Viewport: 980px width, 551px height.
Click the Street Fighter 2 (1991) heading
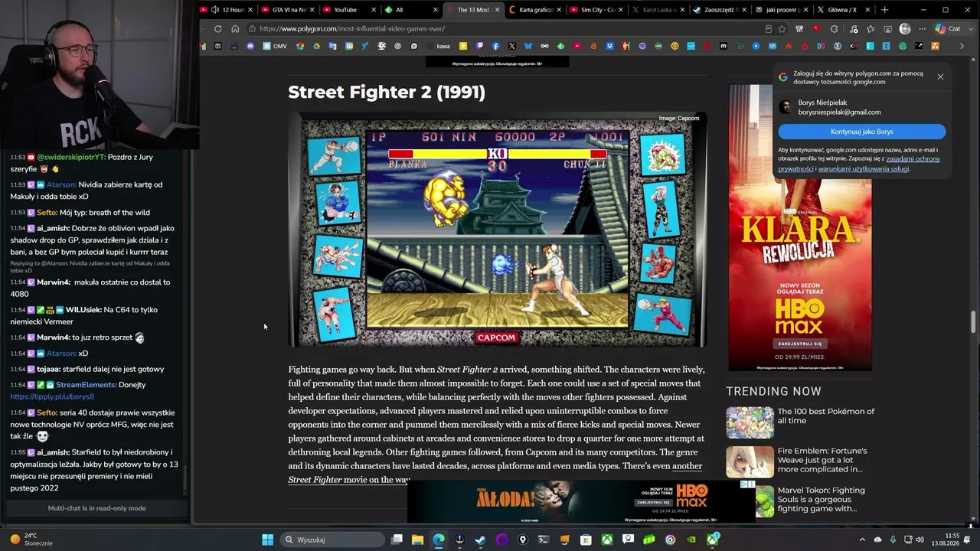(x=387, y=92)
